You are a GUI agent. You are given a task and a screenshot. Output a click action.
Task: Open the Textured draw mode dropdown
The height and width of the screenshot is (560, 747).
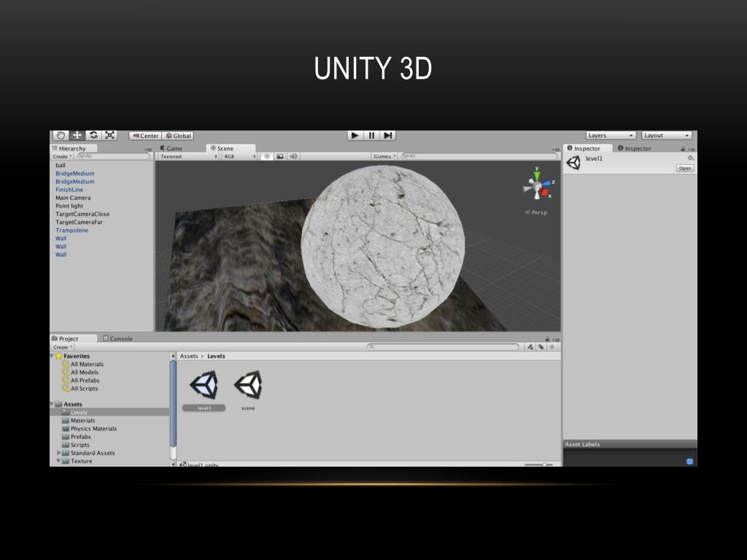[188, 156]
